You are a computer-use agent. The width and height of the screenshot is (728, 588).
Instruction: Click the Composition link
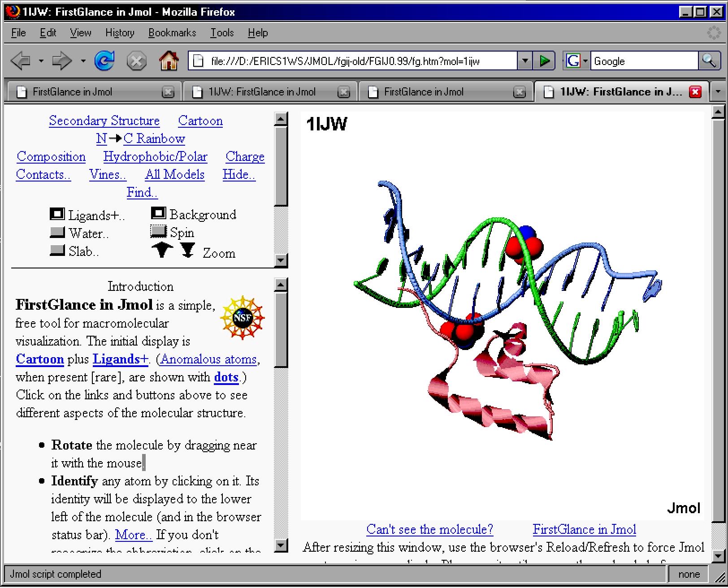click(51, 156)
